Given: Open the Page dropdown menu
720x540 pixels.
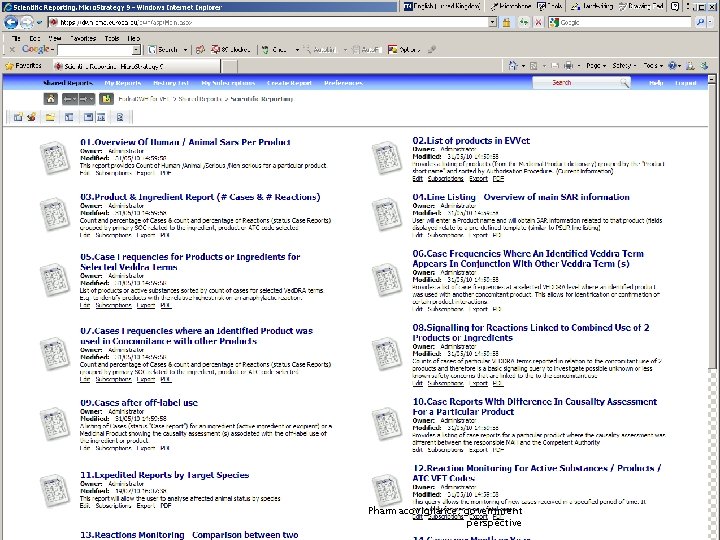Looking at the screenshot, I should (596, 66).
